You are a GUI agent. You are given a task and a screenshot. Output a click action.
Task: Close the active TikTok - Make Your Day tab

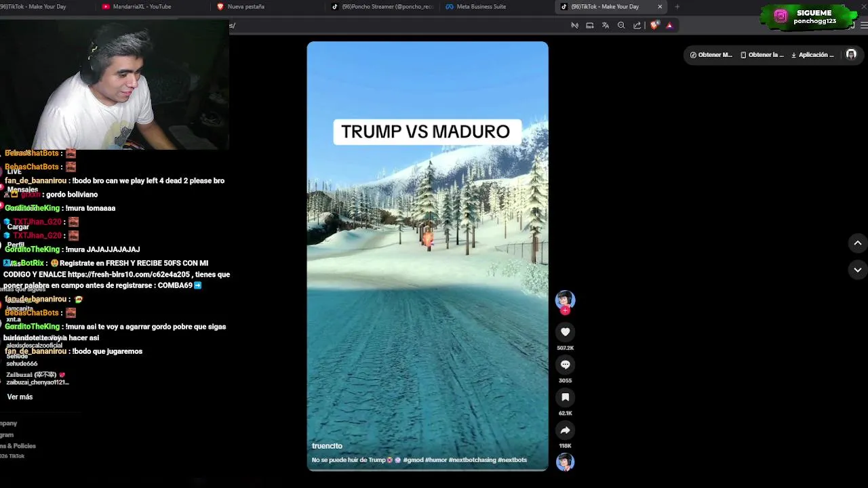660,7
